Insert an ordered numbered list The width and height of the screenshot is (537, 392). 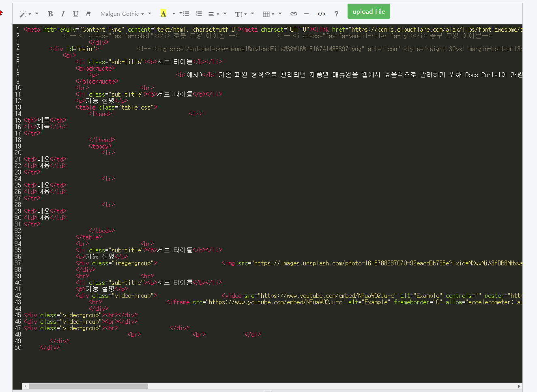(x=199, y=14)
